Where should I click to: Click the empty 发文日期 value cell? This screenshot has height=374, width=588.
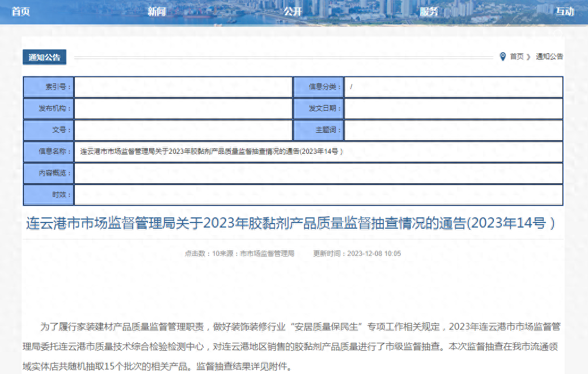(x=453, y=108)
